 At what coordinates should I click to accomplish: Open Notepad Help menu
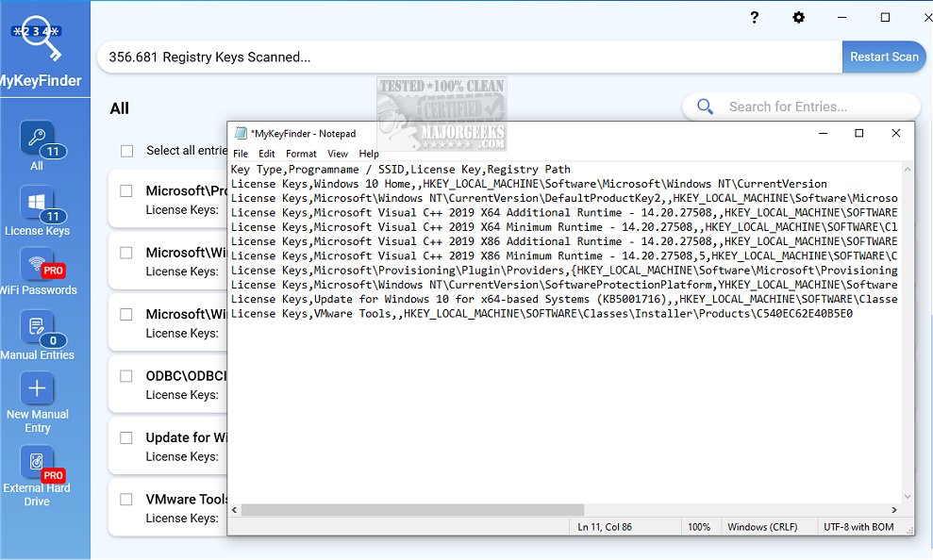click(368, 154)
